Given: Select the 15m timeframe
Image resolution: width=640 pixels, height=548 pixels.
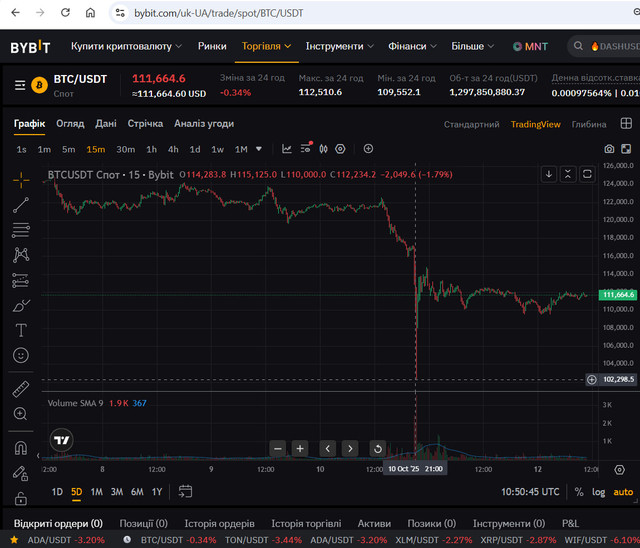Looking at the screenshot, I should [x=96, y=149].
